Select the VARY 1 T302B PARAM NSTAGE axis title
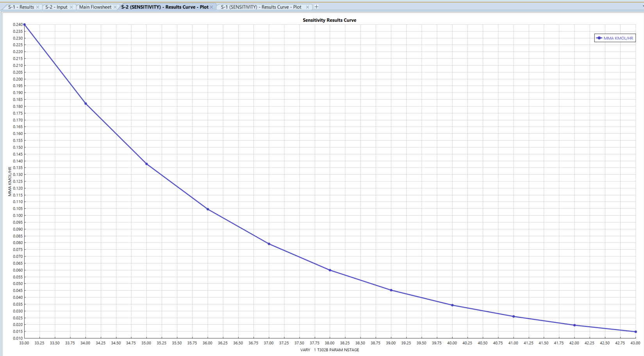Screen dimensions: 644x356 [330, 350]
